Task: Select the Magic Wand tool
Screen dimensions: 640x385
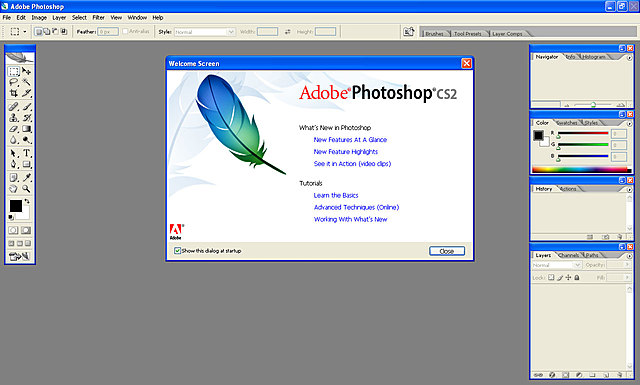Action: pos(27,82)
